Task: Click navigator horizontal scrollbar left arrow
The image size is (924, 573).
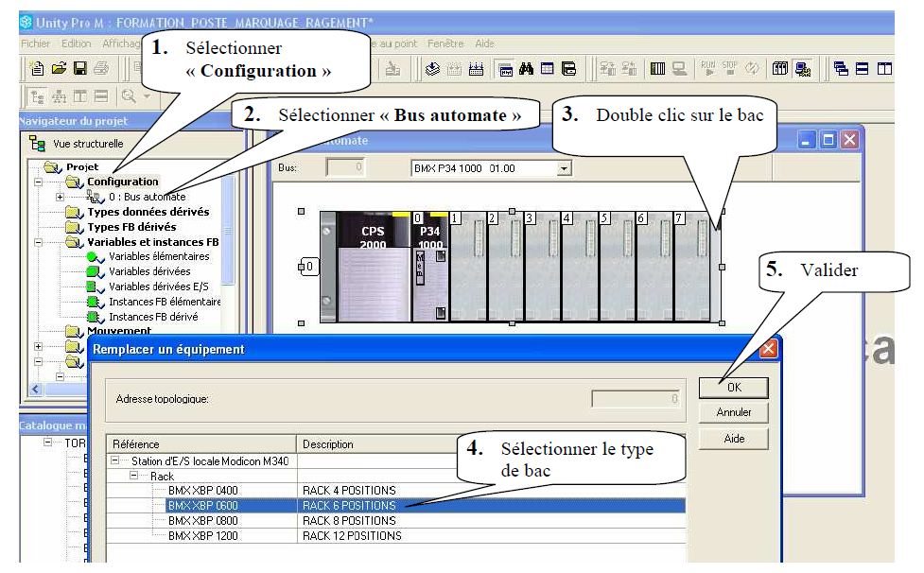Action: tap(36, 390)
